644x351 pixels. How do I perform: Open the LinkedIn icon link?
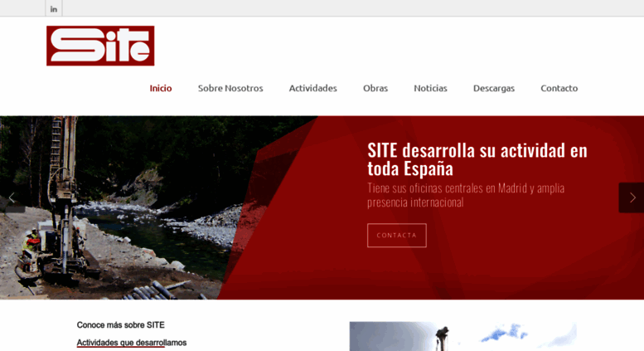coord(54,8)
